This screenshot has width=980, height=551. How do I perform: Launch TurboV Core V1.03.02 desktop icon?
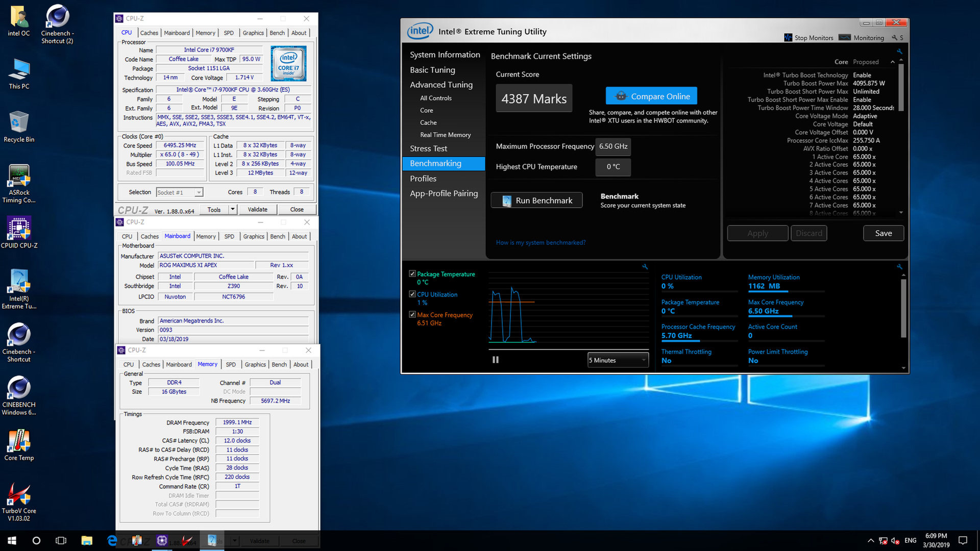click(x=19, y=502)
